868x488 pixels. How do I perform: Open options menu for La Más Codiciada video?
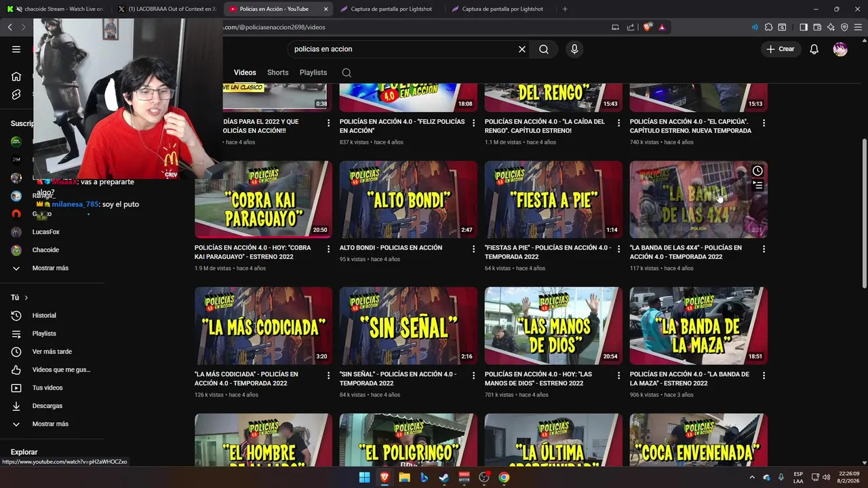(328, 375)
